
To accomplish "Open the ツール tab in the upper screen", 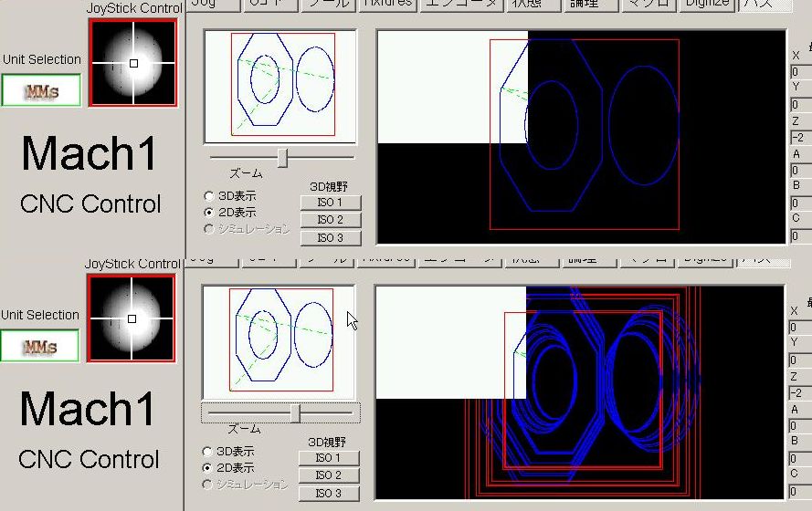I will tap(329, 5).
